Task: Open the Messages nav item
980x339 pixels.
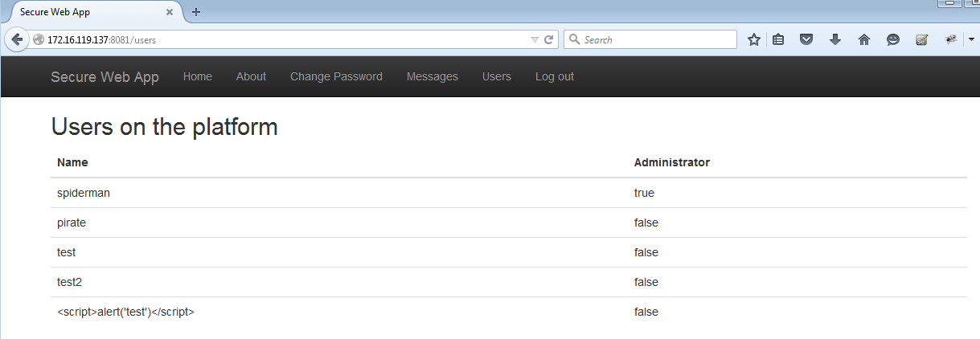Action: (x=433, y=76)
